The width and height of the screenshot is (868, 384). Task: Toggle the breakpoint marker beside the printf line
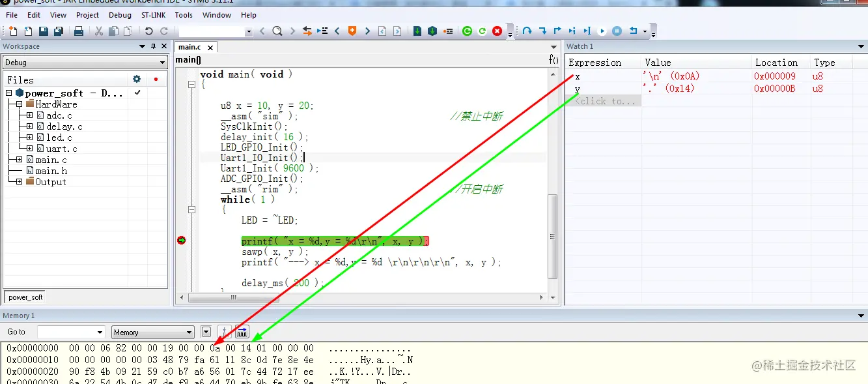181,241
